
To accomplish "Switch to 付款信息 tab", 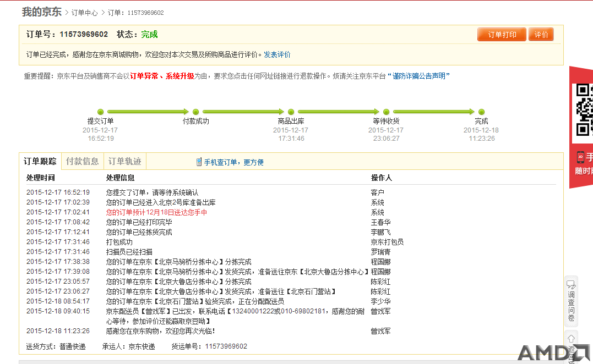I will click(x=83, y=161).
